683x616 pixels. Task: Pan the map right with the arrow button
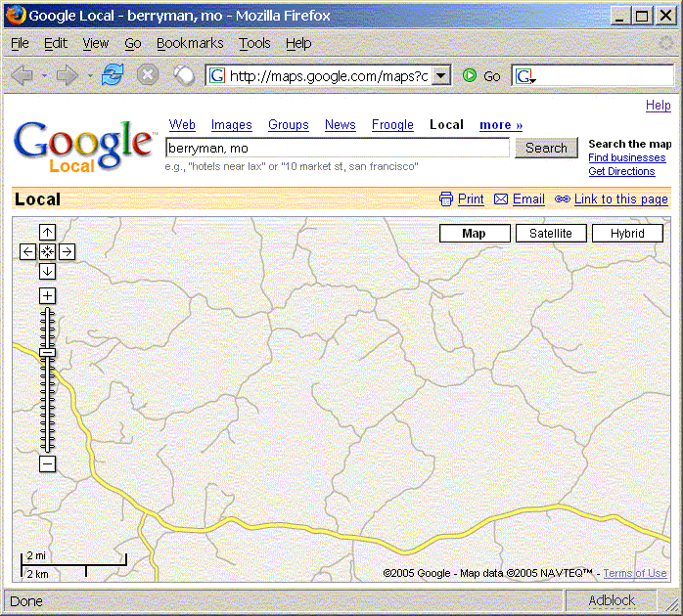click(67, 251)
